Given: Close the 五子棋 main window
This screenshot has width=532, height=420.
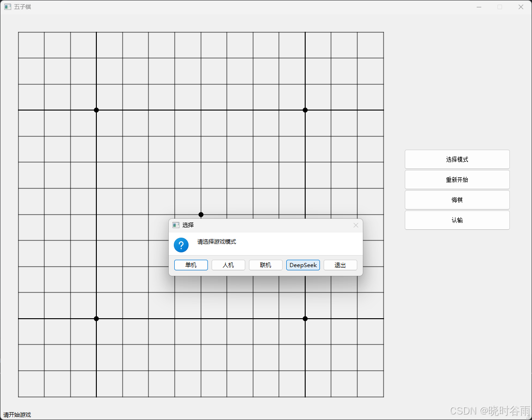Looking at the screenshot, I should (521, 7).
